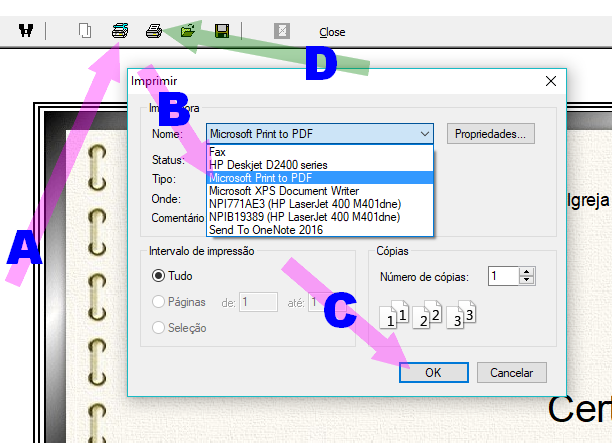Click the Close label in preview toolbar

[332, 32]
